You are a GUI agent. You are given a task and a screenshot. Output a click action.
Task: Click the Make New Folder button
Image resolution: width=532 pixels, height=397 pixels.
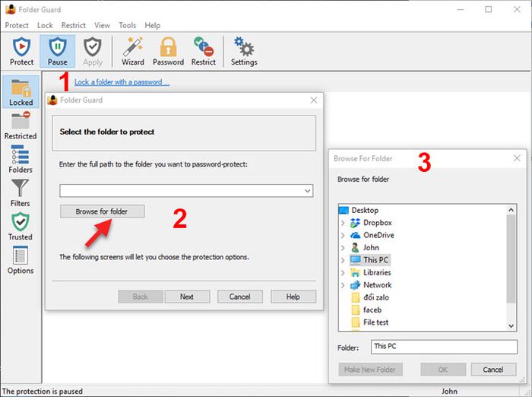371,370
